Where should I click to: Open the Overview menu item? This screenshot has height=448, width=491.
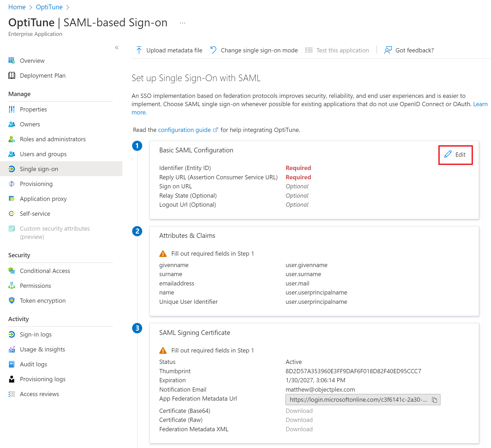click(x=32, y=60)
